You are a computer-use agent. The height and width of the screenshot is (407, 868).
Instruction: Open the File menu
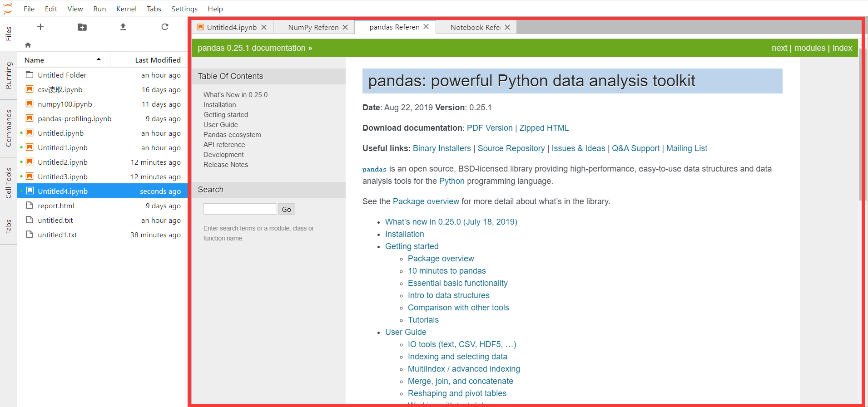click(x=29, y=9)
